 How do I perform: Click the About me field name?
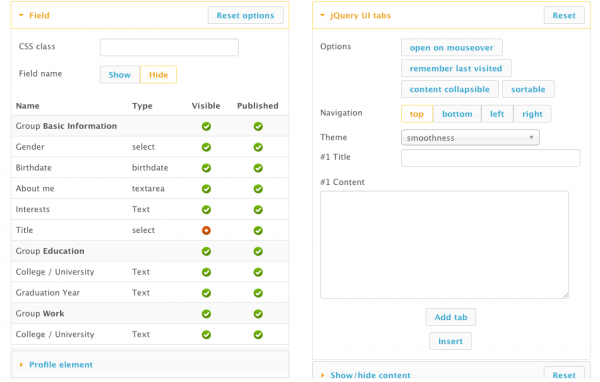click(x=35, y=188)
